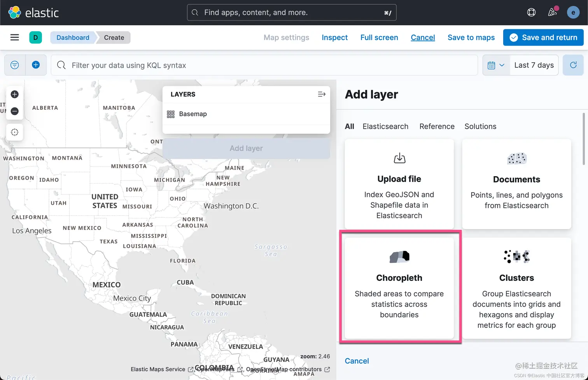
Task: Choose the Clusters card title
Action: click(x=517, y=278)
